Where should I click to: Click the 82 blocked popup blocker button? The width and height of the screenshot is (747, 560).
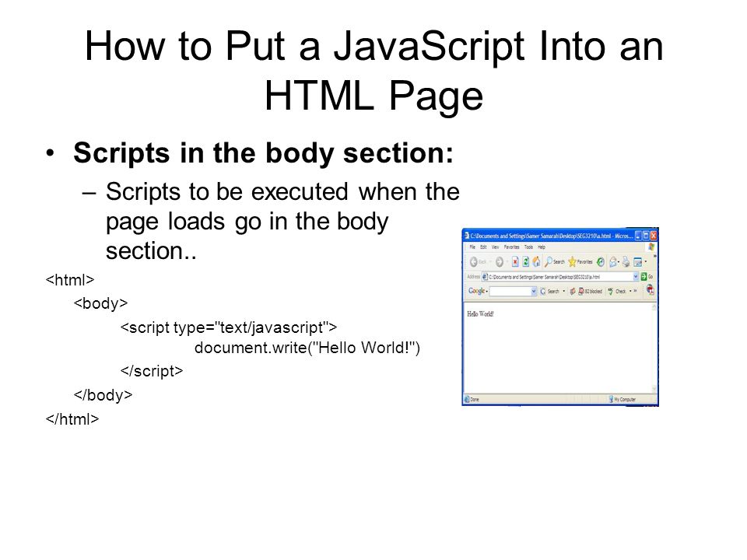(x=591, y=291)
